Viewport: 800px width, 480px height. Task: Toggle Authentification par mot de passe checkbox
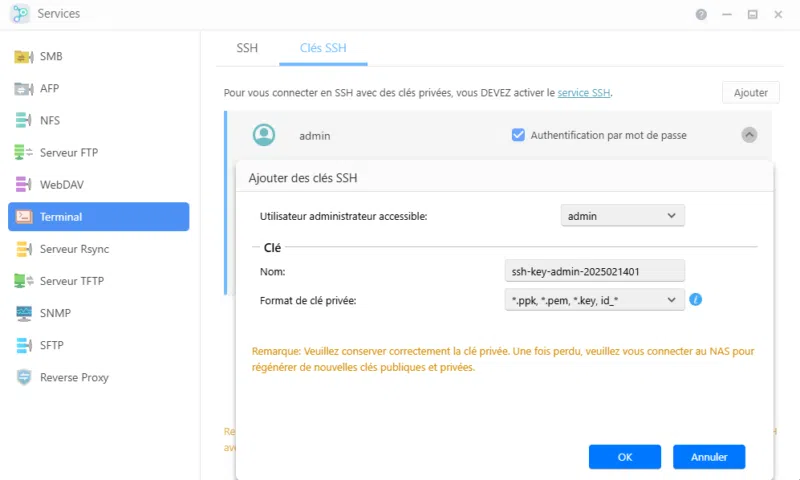[518, 135]
